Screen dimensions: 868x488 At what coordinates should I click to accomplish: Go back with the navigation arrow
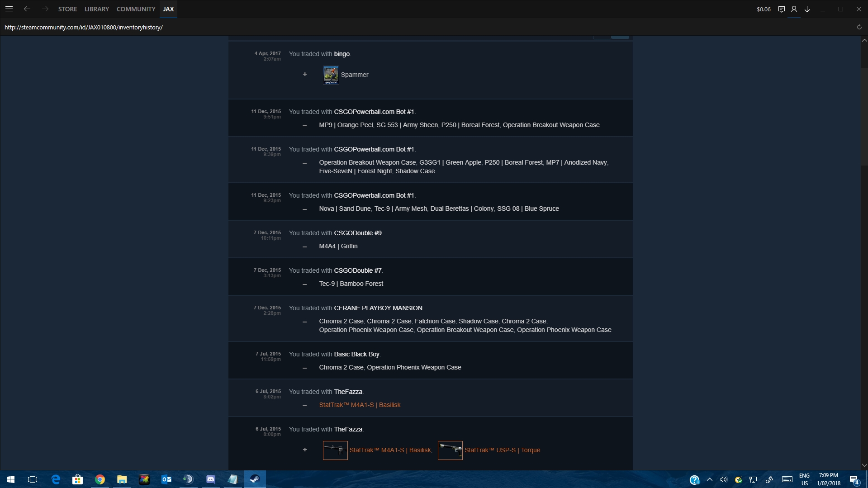tap(27, 9)
